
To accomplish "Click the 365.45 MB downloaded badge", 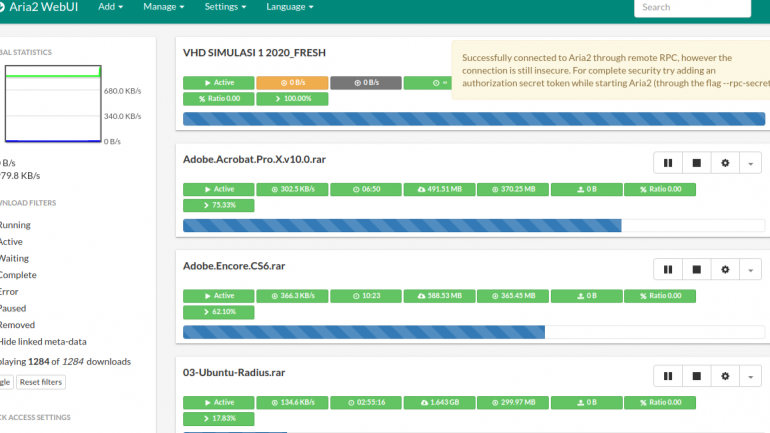I will tap(513, 296).
